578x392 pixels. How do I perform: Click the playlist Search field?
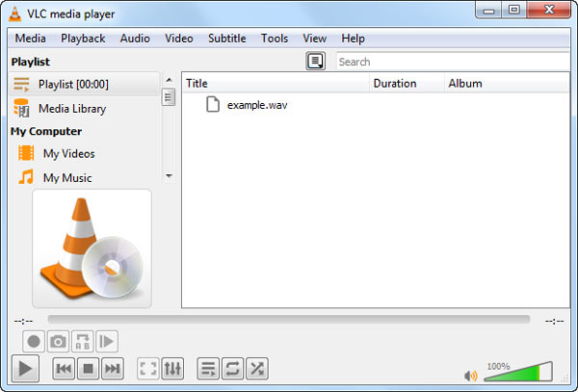tap(453, 62)
